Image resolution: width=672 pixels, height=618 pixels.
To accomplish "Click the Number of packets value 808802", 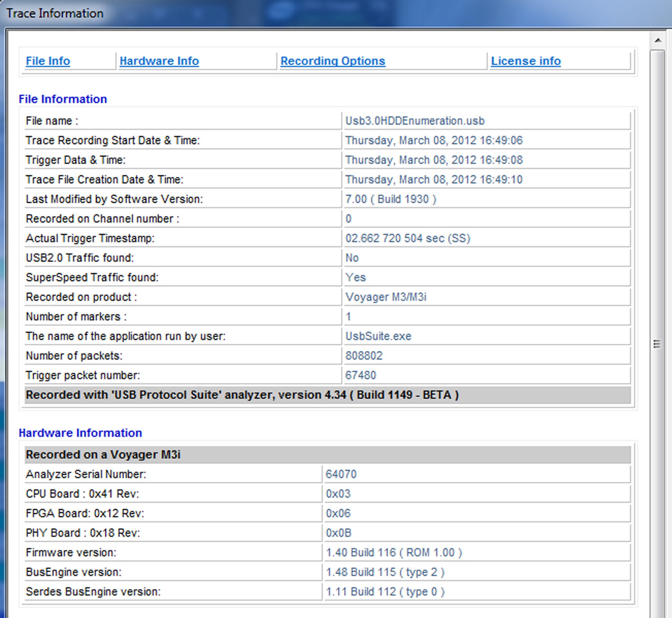I will [364, 355].
